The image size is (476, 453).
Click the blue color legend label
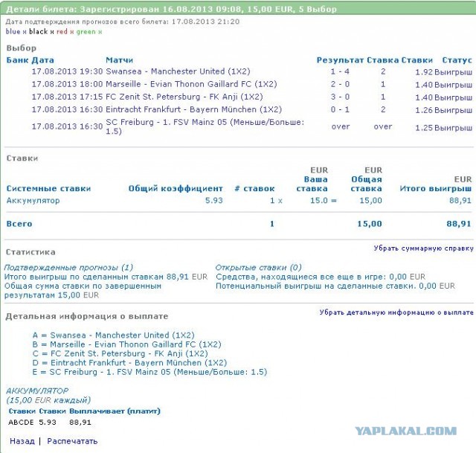click(x=13, y=32)
